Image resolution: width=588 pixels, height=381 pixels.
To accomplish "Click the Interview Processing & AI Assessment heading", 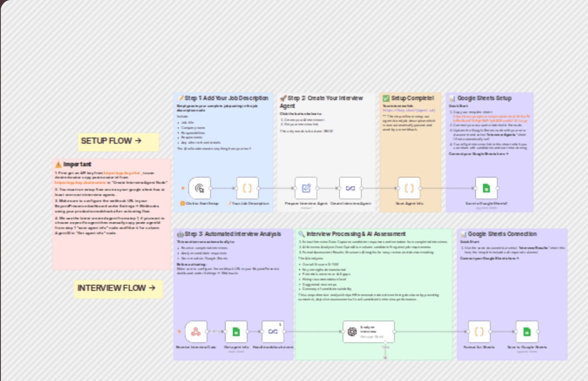I will [352, 234].
